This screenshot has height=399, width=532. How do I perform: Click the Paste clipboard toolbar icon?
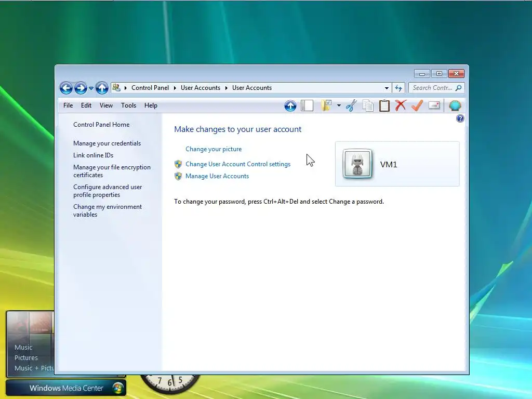point(384,105)
